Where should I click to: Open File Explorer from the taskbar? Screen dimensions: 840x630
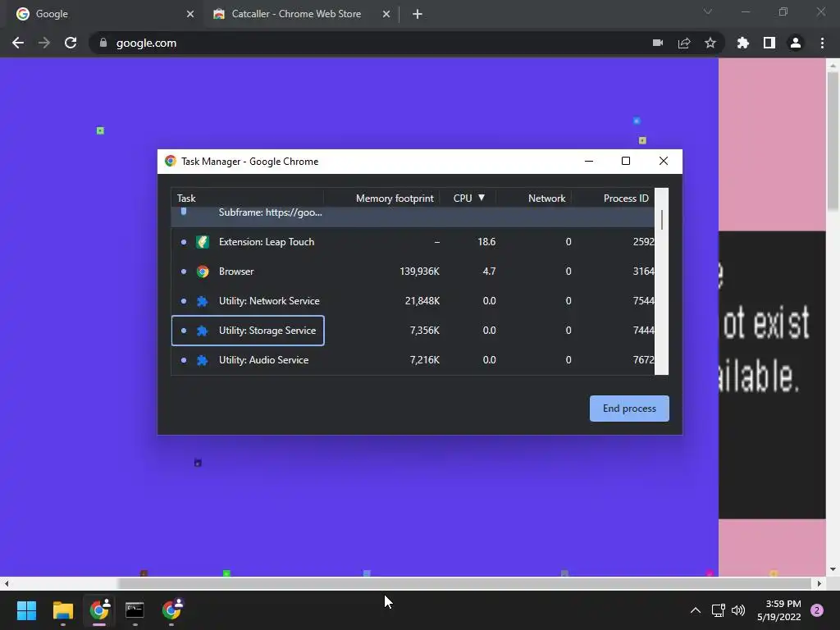coord(62,610)
